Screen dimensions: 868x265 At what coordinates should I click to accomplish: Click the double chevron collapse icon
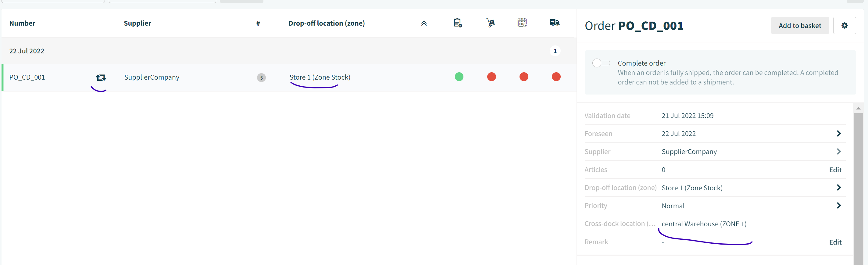tap(423, 23)
